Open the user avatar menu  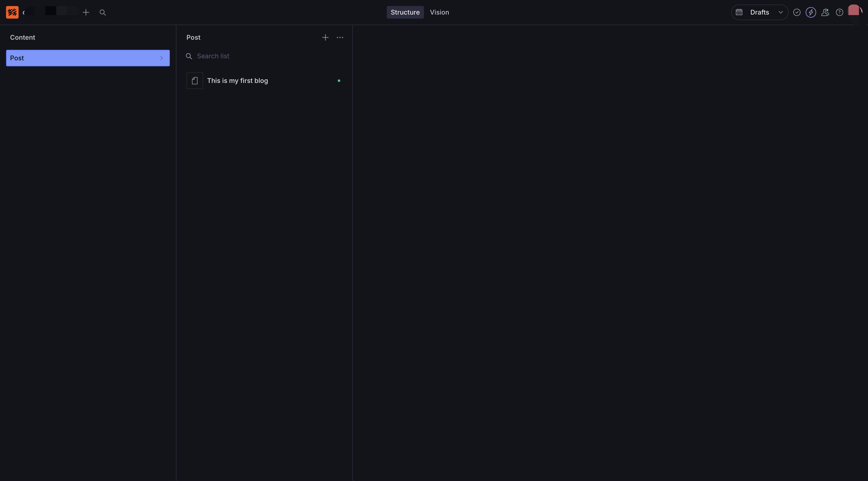coord(854,11)
